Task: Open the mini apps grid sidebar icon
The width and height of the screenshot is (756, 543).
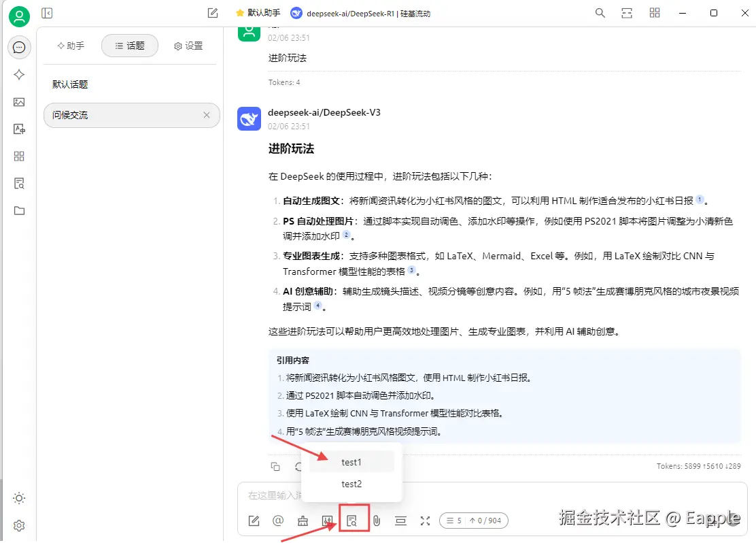Action: (x=19, y=157)
